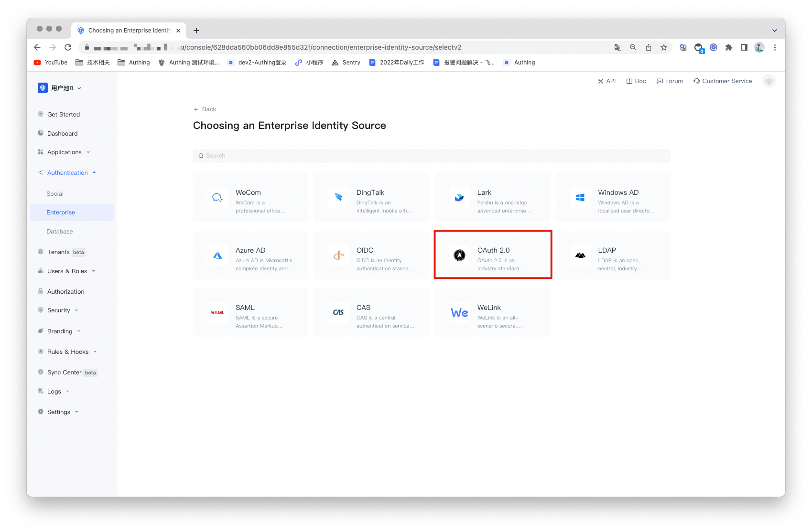Open the Doc link in header
This screenshot has width=812, height=532.
point(636,81)
